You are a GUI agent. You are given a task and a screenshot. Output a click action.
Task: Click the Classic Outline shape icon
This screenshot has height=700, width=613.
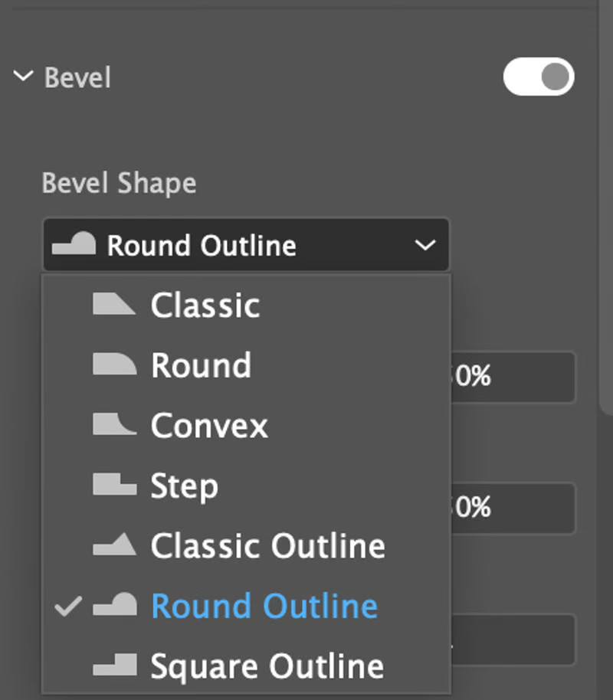pyautogui.click(x=113, y=545)
